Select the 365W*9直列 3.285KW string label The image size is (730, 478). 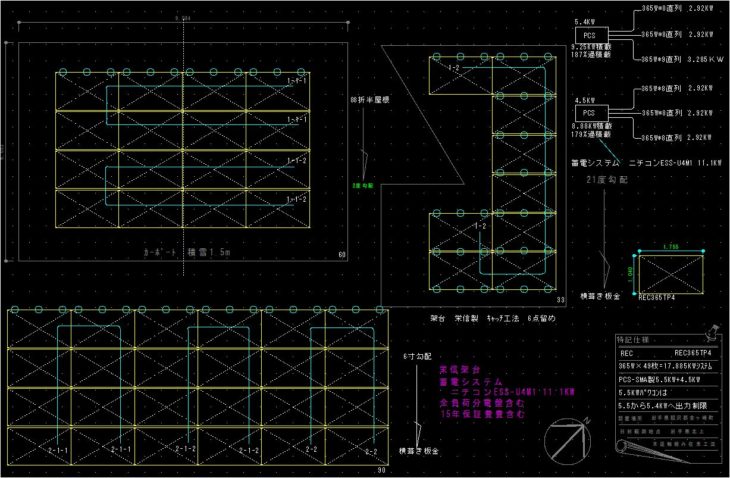[x=676, y=59]
